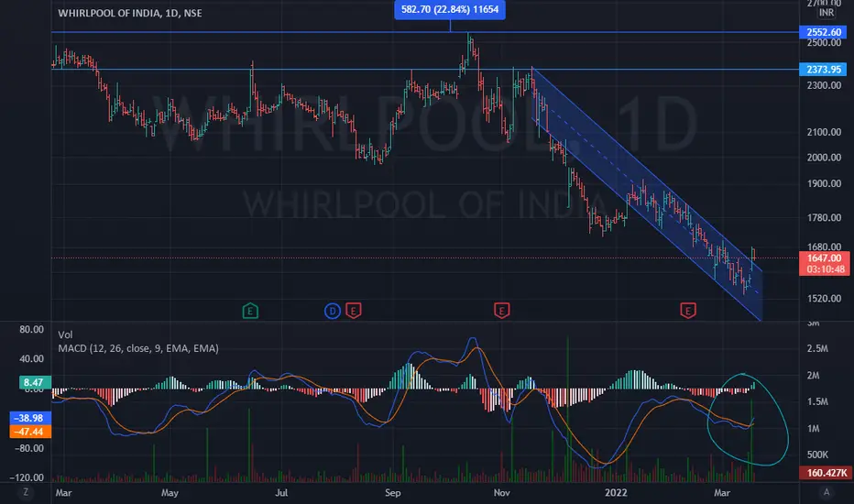Click the 1520.00 price axis label
Viewport: 854px width, 504px height.
pos(824,299)
